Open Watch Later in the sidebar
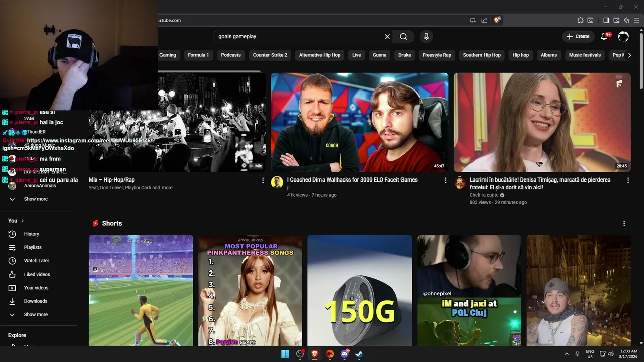Viewport: 644px width, 362px height. 36,261
